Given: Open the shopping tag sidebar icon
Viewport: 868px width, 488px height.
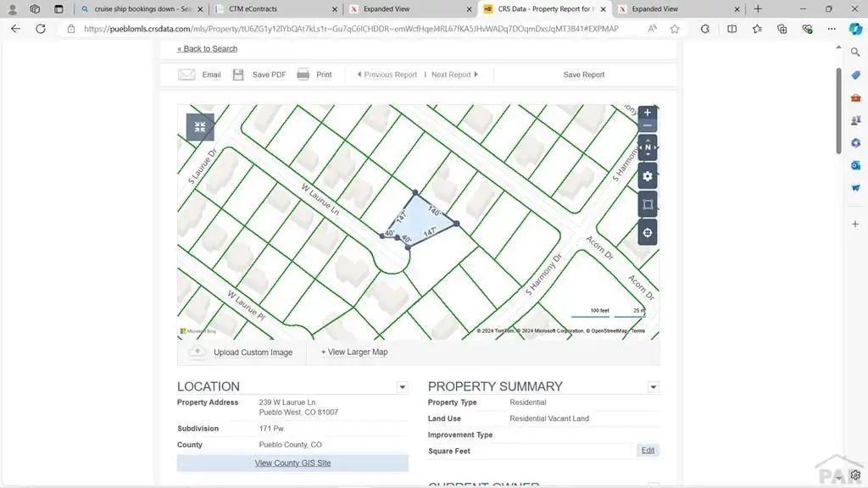Looking at the screenshot, I should (855, 75).
